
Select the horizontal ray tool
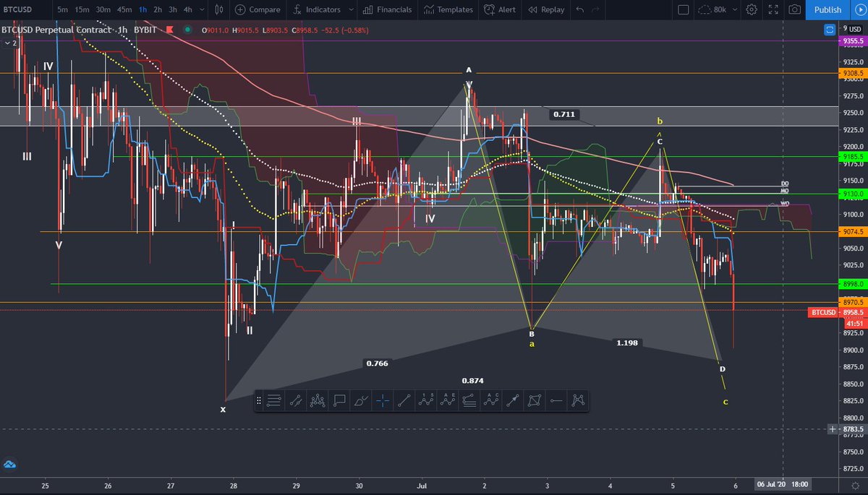(x=557, y=399)
